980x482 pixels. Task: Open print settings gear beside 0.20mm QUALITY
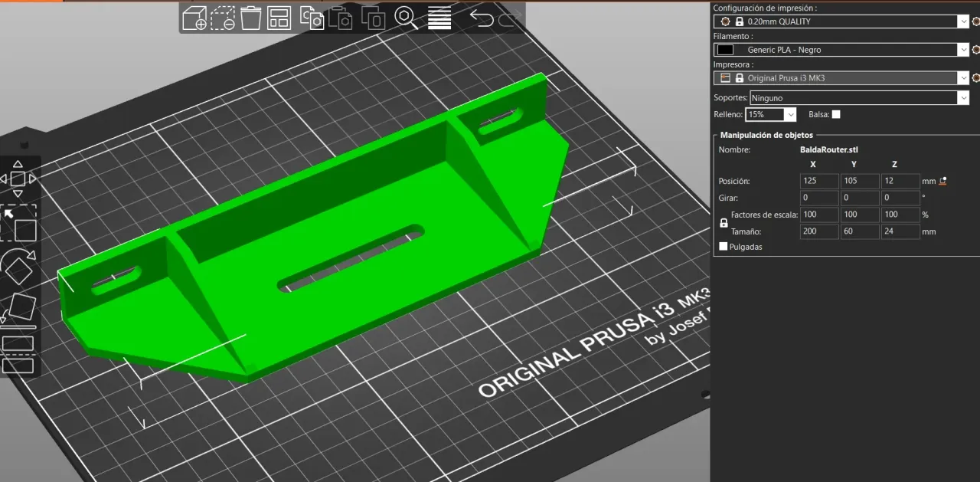(x=975, y=21)
